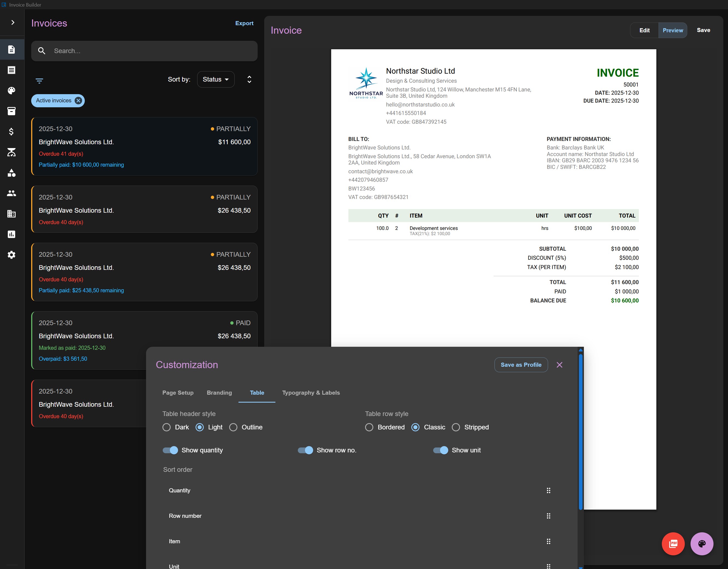Open the company building icon in sidebar
The image size is (728, 569).
coord(12,214)
